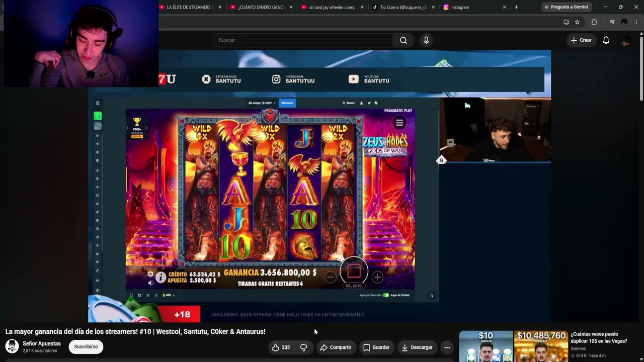Click Pregunta a Gemini button

pyautogui.click(x=566, y=7)
